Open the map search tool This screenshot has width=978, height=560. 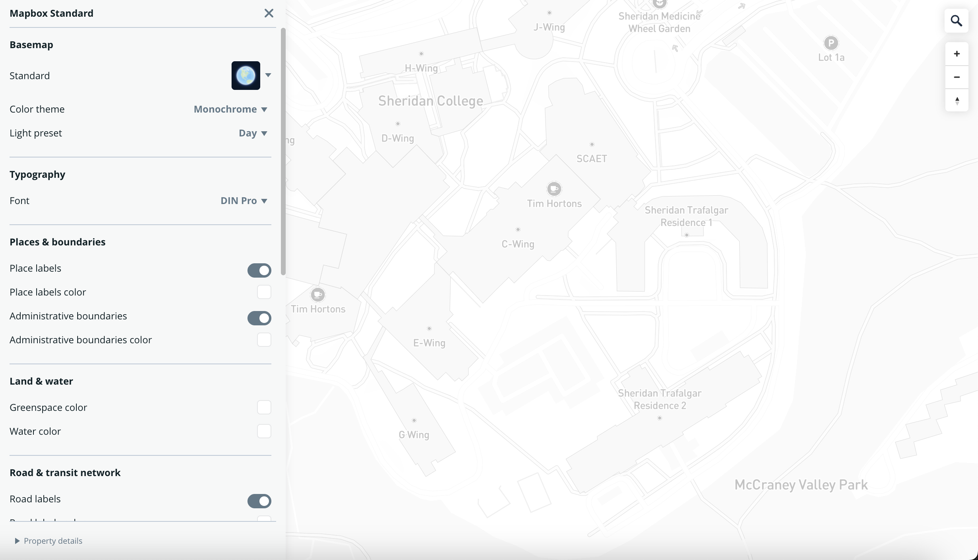pyautogui.click(x=957, y=21)
